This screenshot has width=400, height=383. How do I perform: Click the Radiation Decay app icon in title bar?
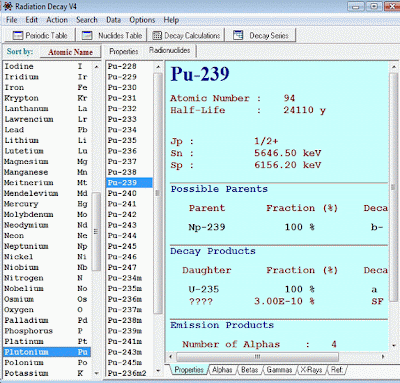pos(8,6)
